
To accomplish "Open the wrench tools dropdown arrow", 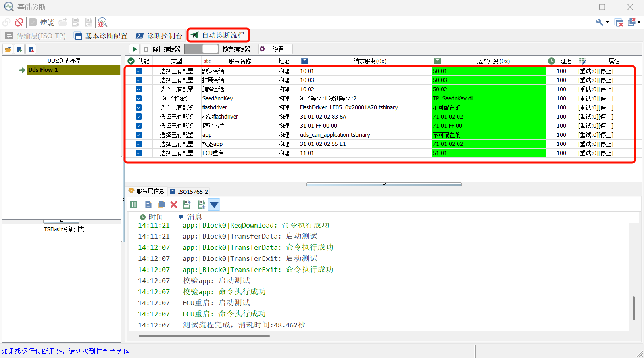I will coord(607,23).
